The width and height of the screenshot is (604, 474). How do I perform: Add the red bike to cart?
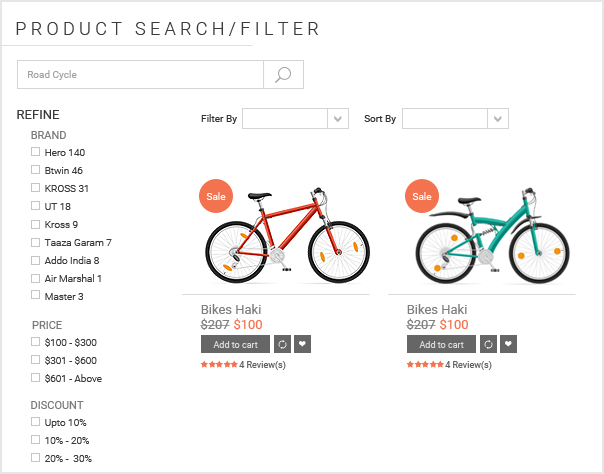[x=236, y=345]
